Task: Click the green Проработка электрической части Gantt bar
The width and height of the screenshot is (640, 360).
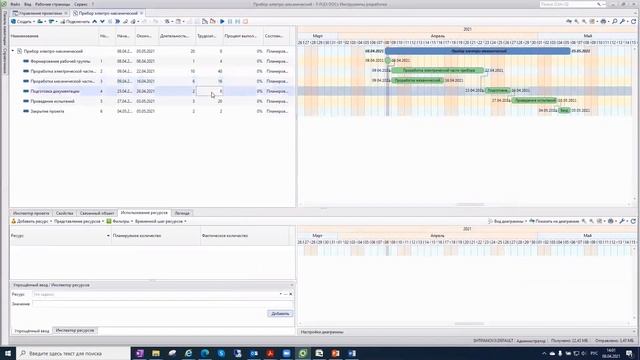Action: tap(438, 70)
